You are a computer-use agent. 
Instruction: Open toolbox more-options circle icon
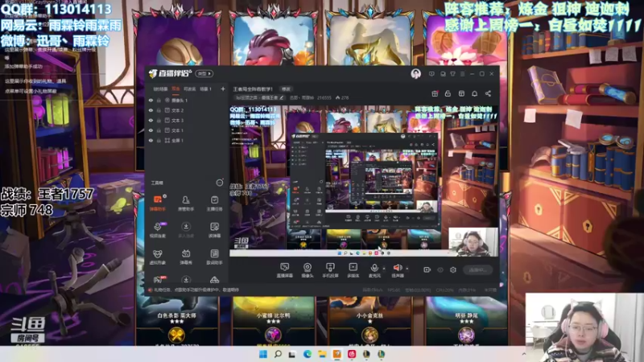(x=219, y=183)
